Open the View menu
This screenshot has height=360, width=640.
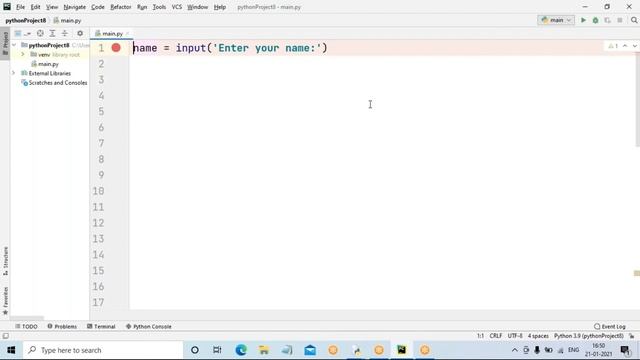click(52, 7)
